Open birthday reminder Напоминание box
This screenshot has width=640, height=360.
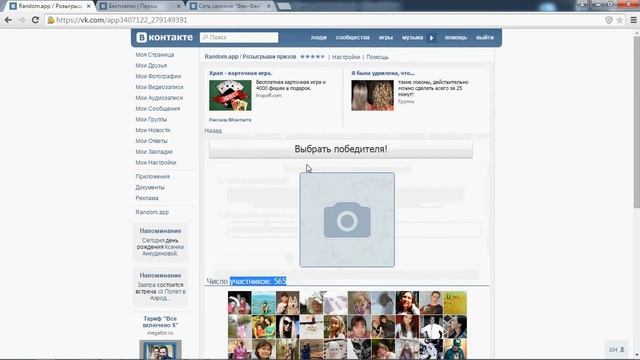tap(160, 242)
